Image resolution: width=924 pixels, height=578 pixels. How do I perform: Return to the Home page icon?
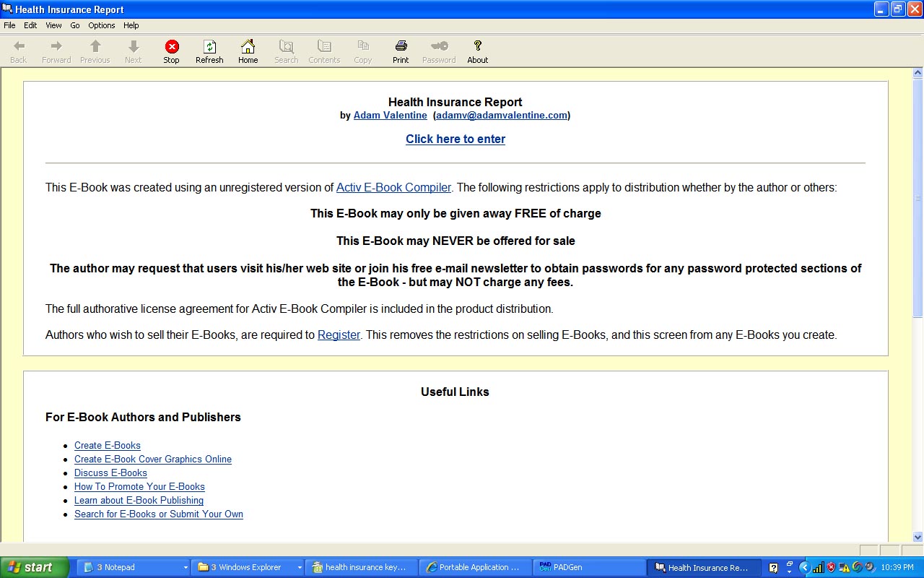[x=248, y=47]
